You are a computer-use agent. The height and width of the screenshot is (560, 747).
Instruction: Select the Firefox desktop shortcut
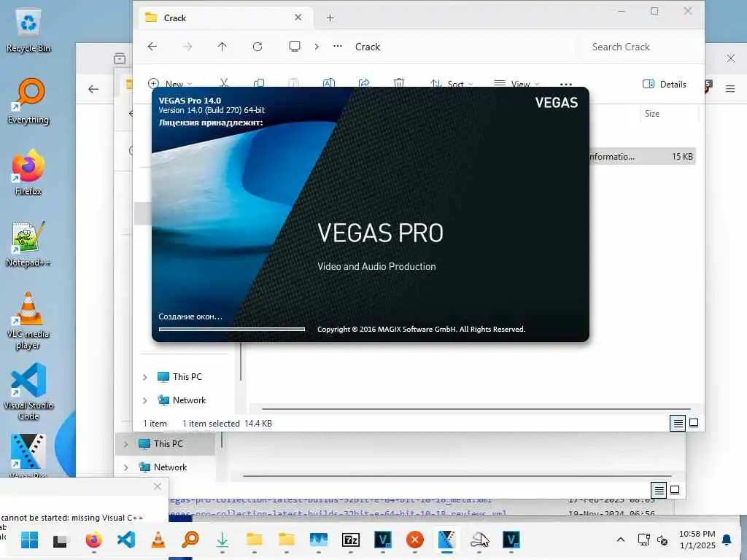pyautogui.click(x=28, y=172)
